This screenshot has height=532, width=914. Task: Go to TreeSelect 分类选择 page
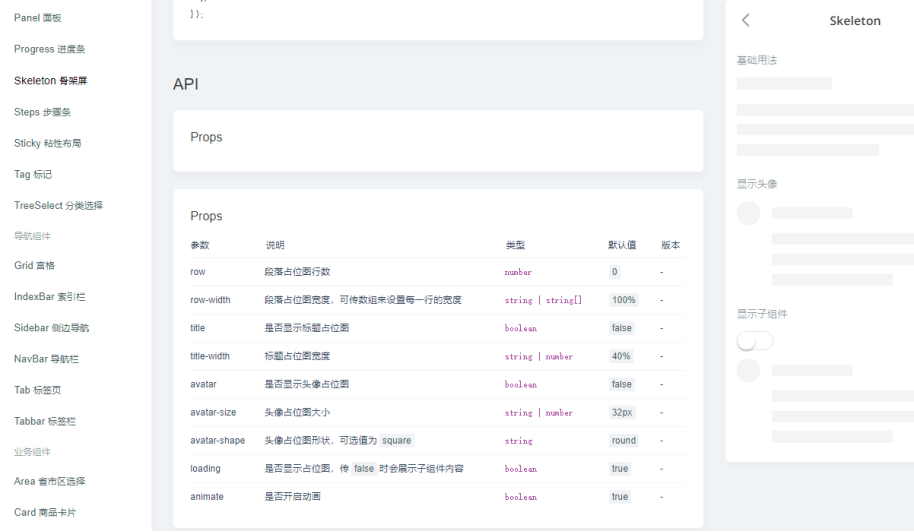tap(58, 205)
